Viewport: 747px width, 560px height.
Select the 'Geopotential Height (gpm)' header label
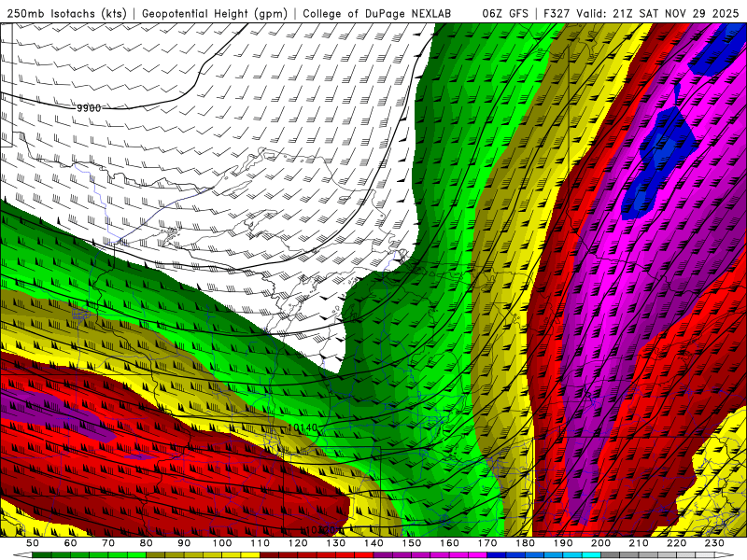tap(215, 13)
